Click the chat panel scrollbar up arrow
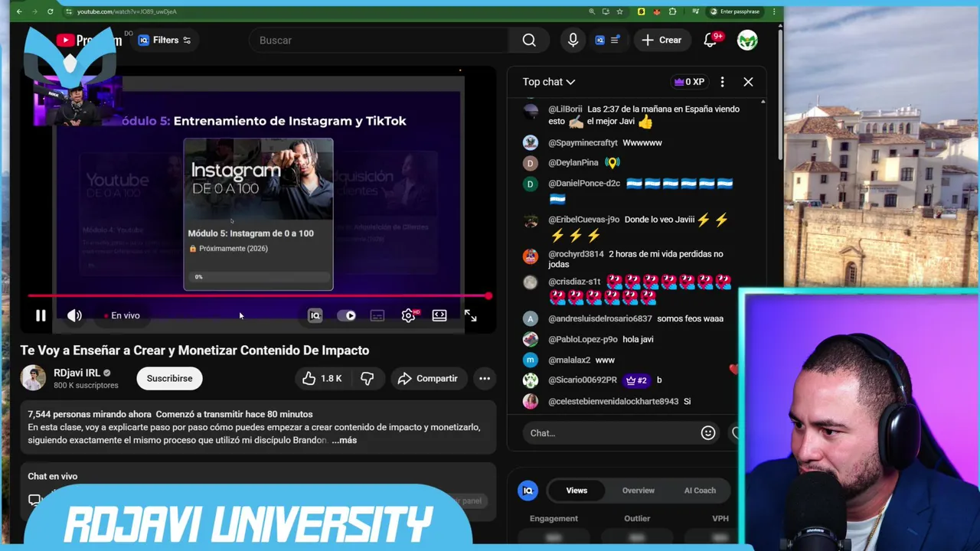Screen dimensions: 980x551 (763, 102)
